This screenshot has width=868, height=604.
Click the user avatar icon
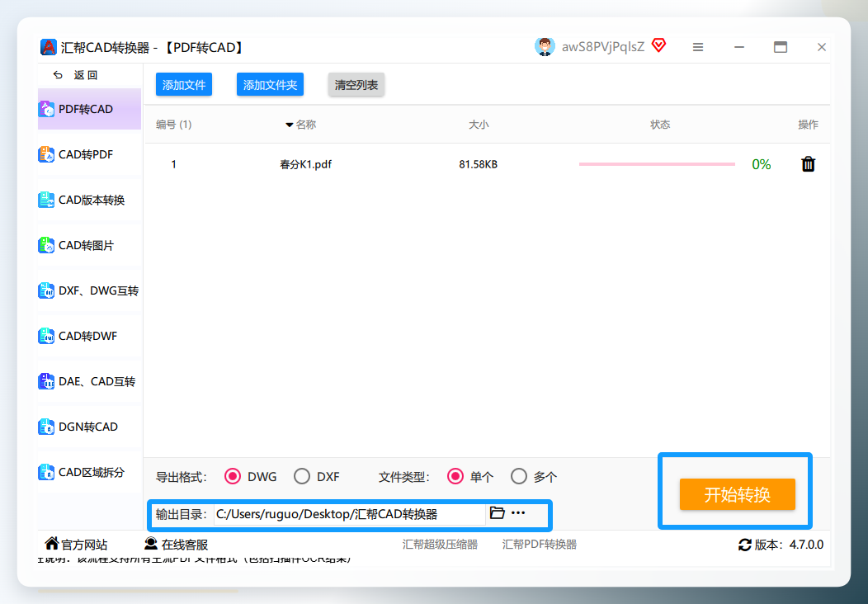[x=545, y=47]
